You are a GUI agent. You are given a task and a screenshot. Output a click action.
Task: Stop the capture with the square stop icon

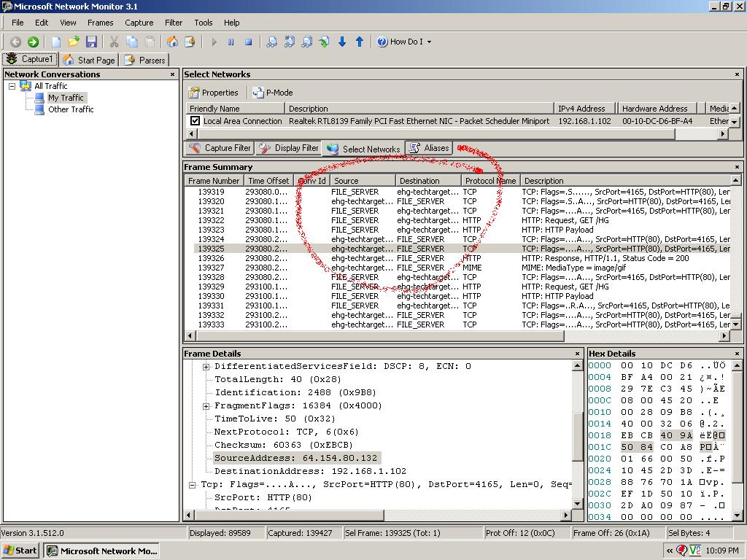pyautogui.click(x=248, y=42)
